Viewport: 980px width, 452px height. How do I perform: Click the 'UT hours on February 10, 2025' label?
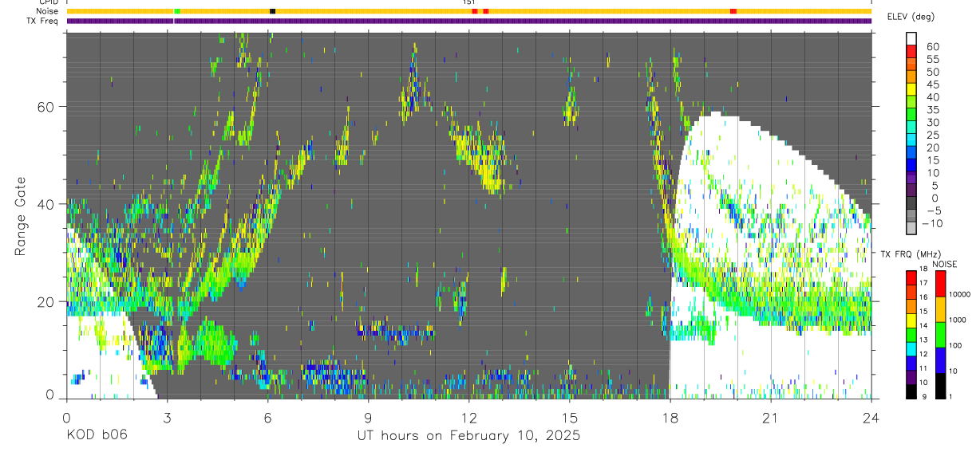coord(468,435)
